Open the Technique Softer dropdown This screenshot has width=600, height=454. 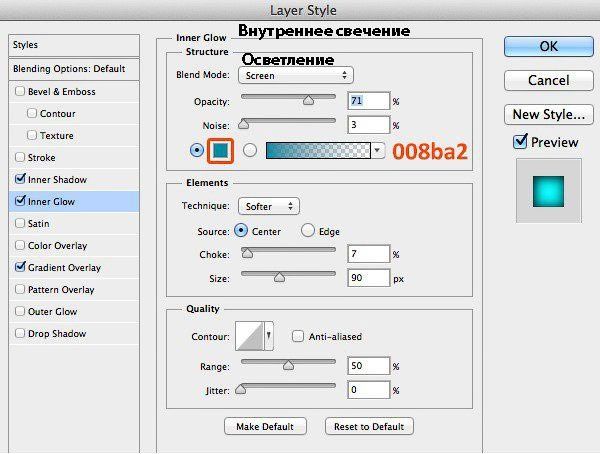[x=269, y=206]
